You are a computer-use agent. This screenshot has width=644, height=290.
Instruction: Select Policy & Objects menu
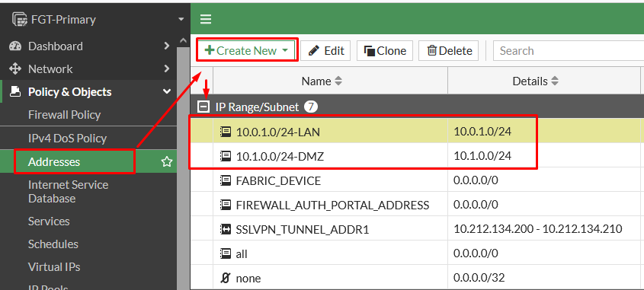(70, 92)
